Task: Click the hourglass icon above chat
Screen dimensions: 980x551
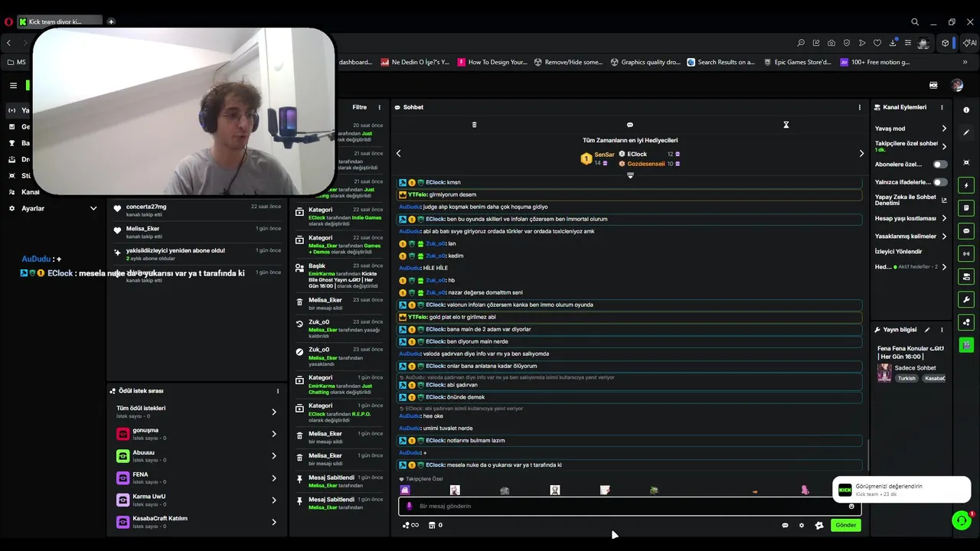Action: pos(786,125)
